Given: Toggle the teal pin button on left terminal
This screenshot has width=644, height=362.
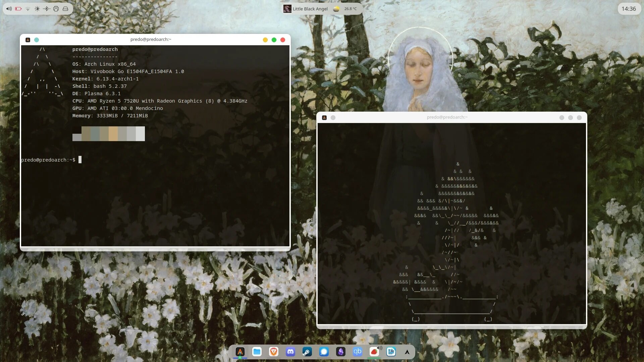Looking at the screenshot, I should 37,40.
